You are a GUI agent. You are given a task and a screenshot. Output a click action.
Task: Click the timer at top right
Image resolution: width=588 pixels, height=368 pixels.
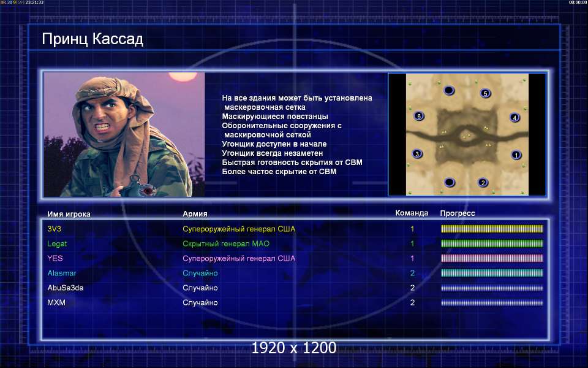(x=578, y=2)
